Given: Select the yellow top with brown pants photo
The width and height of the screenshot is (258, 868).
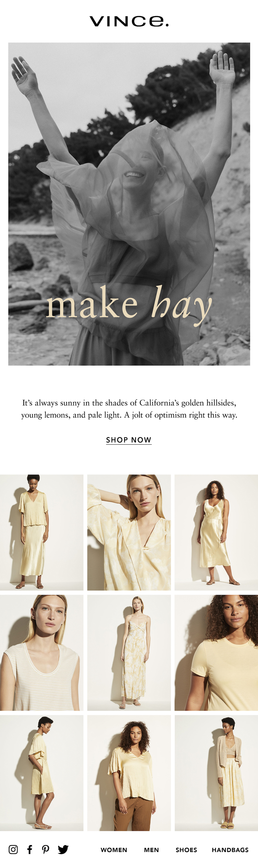Looking at the screenshot, I should [x=129, y=773].
